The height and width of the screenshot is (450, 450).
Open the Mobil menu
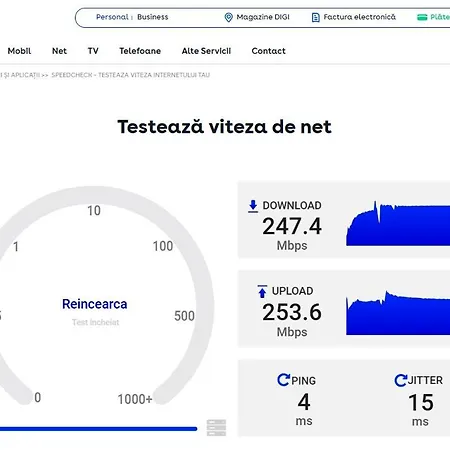19,51
